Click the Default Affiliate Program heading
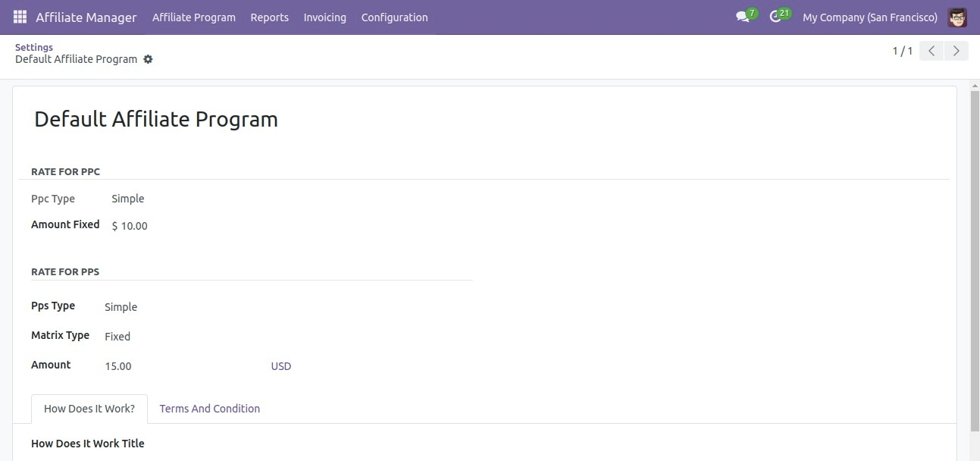 [x=156, y=119]
